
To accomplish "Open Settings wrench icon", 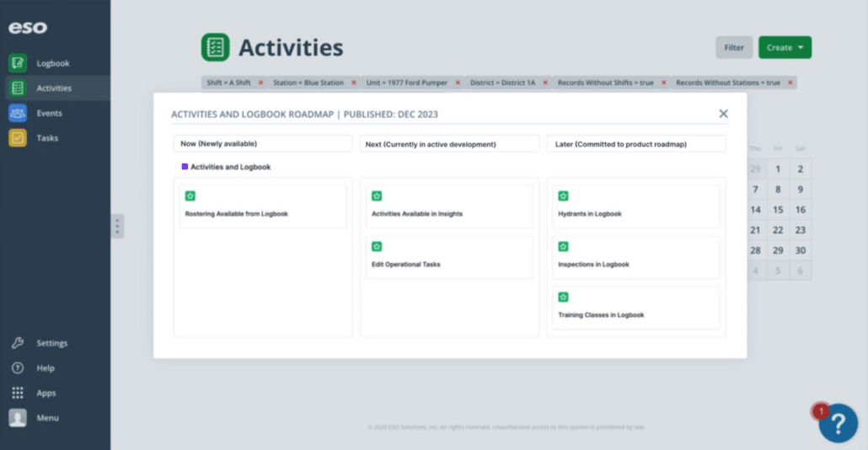I will (x=17, y=343).
